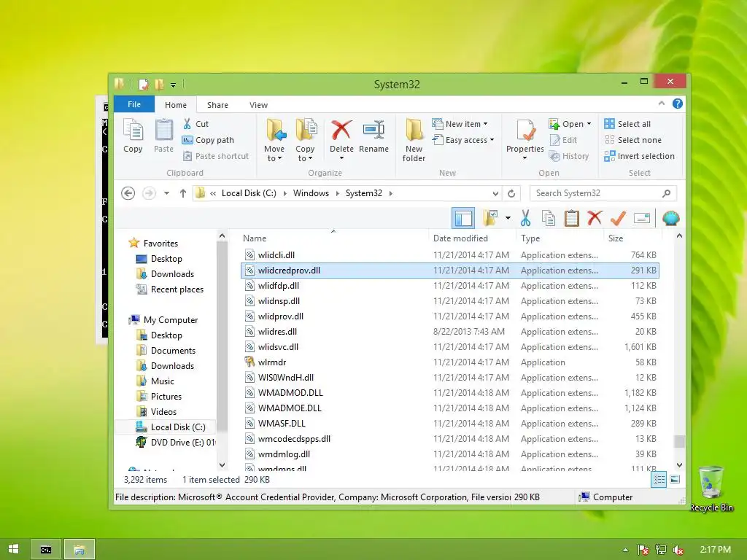Go back with the Back arrow

[x=128, y=193]
